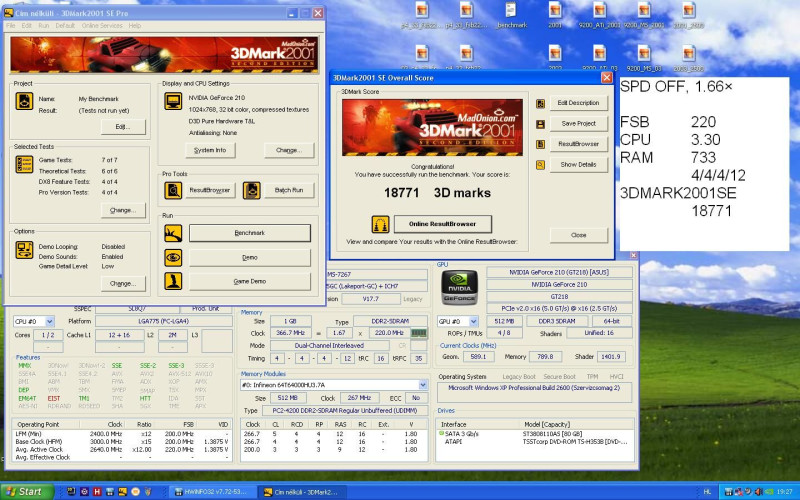This screenshot has height=500, width=800.
Task: Click the Online ResultBrowser button
Action: click(x=442, y=224)
